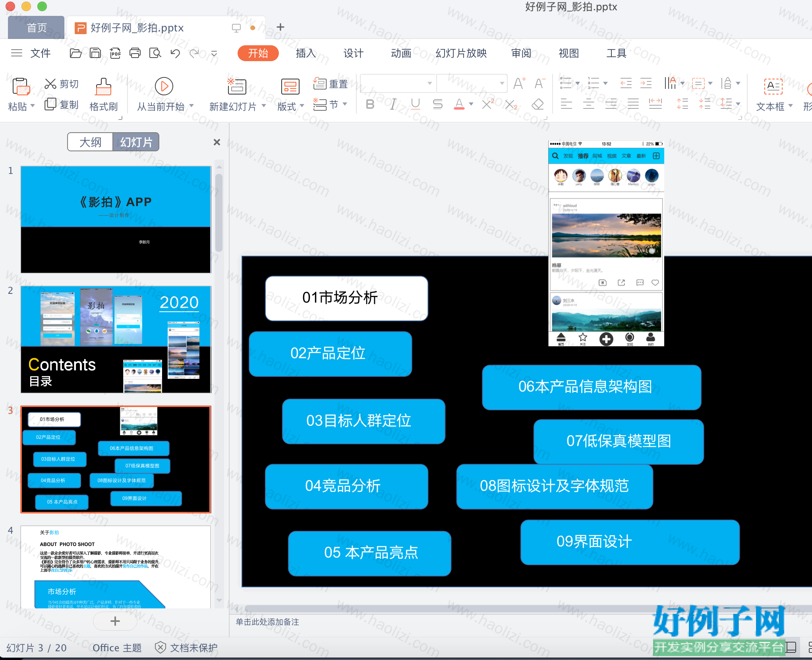The image size is (812, 660).
Task: Increase font size
Action: point(519,83)
